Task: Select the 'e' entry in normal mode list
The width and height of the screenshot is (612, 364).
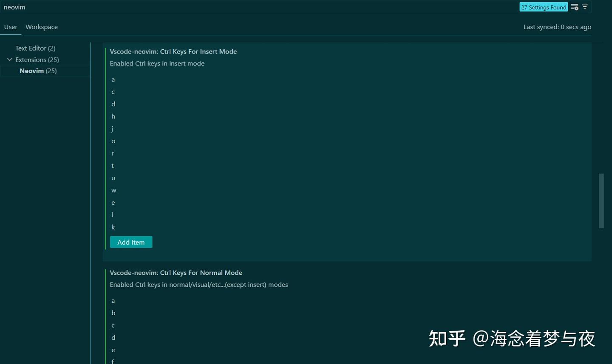Action: [x=113, y=350]
